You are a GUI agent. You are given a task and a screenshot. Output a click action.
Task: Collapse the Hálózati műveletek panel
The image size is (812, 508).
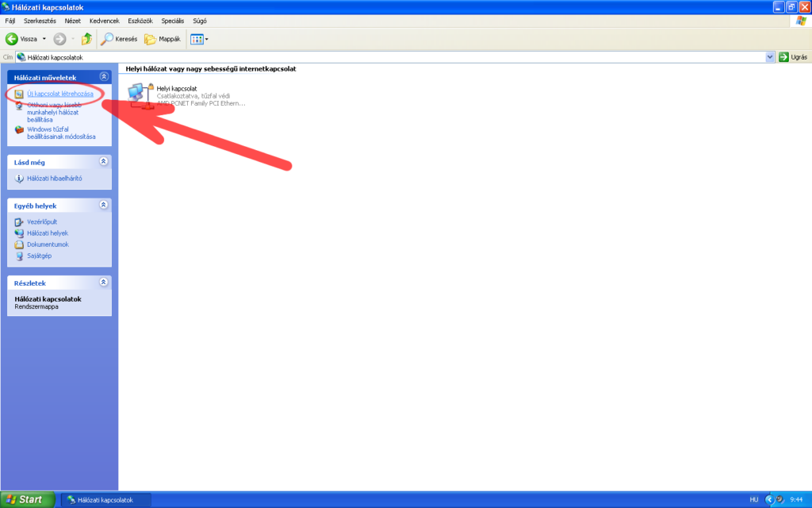click(103, 77)
